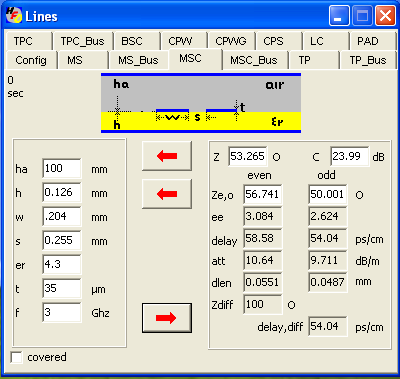This screenshot has width=400, height=379.
Task: Select the BSC tab
Action: coord(136,41)
